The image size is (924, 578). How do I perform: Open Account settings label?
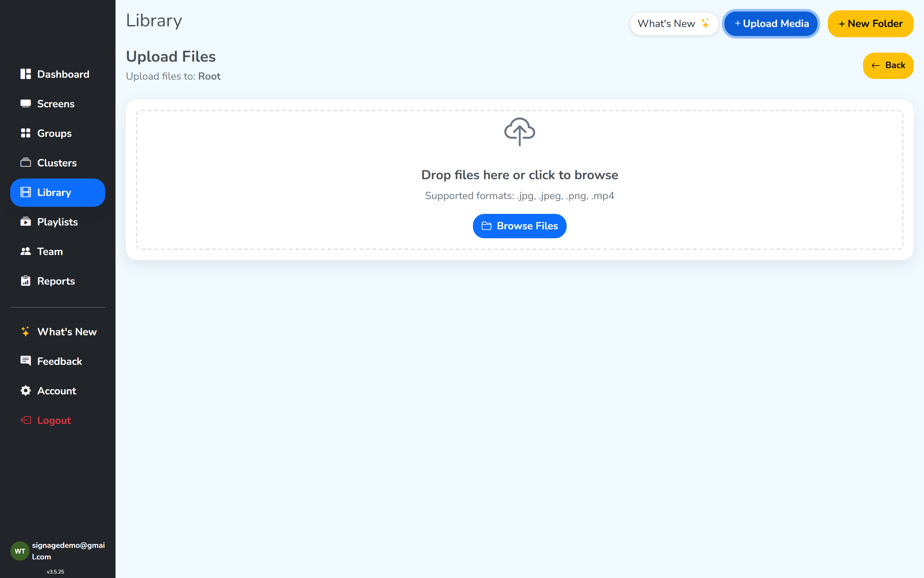point(57,391)
